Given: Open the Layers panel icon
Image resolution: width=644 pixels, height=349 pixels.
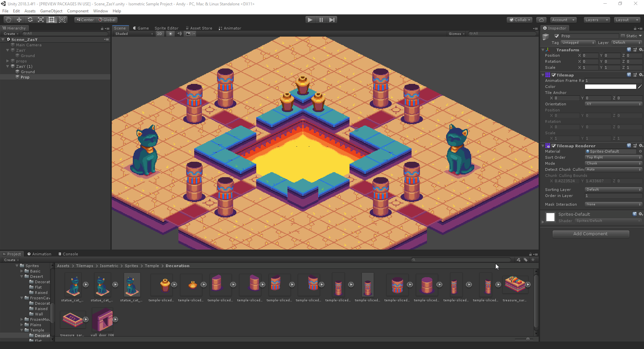Looking at the screenshot, I should 596,20.
